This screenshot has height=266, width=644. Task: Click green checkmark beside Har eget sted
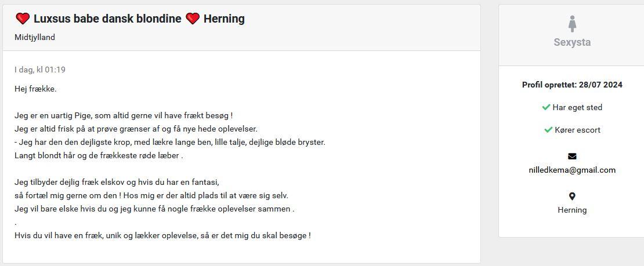click(x=546, y=107)
